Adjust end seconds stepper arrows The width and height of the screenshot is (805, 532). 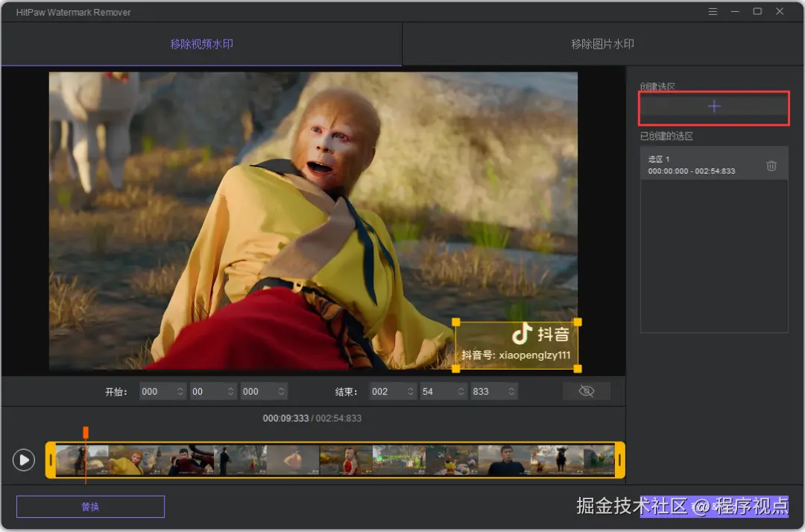tap(461, 391)
